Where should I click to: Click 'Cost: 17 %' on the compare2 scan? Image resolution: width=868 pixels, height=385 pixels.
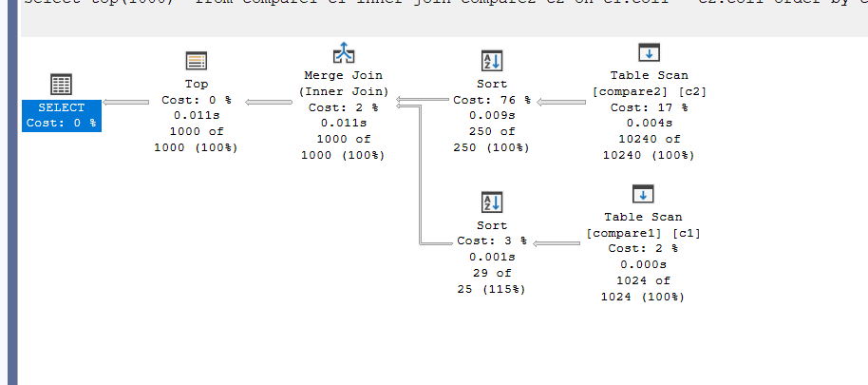(650, 107)
